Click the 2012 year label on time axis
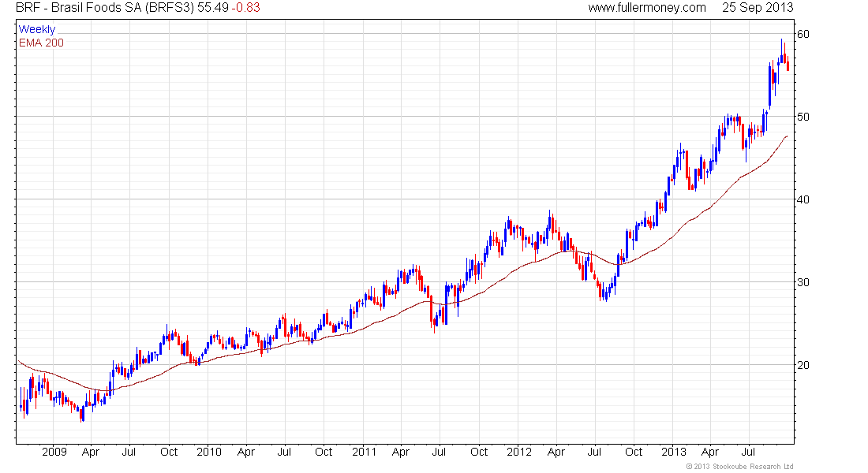This screenshot has height=473, width=868. [519, 452]
